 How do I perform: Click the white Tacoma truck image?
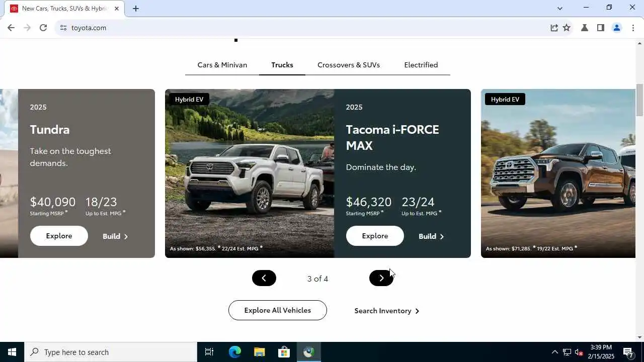coord(250,173)
